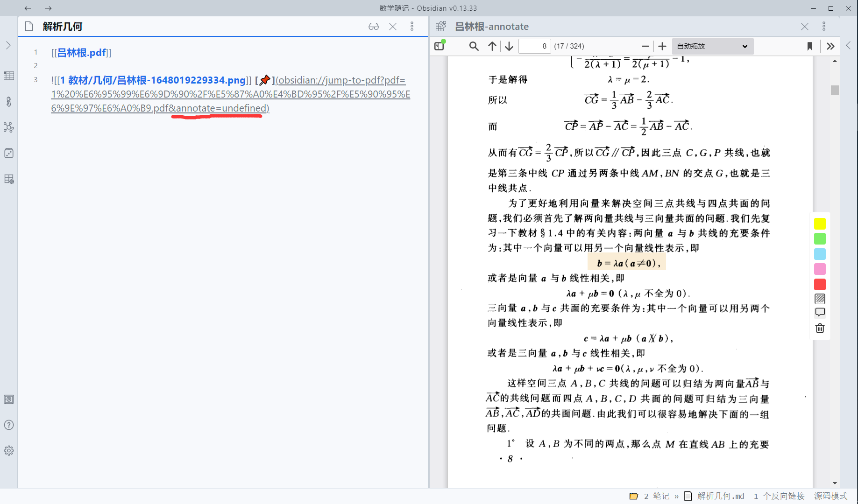This screenshot has height=504, width=858.
Task: Pick the light blue highlight color
Action: [820, 254]
